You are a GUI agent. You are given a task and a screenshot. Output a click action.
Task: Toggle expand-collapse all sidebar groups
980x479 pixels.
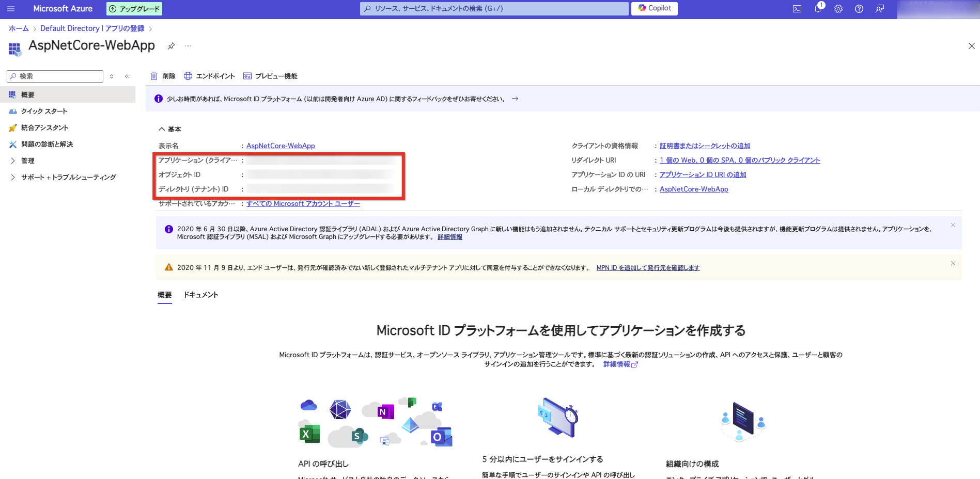click(112, 76)
